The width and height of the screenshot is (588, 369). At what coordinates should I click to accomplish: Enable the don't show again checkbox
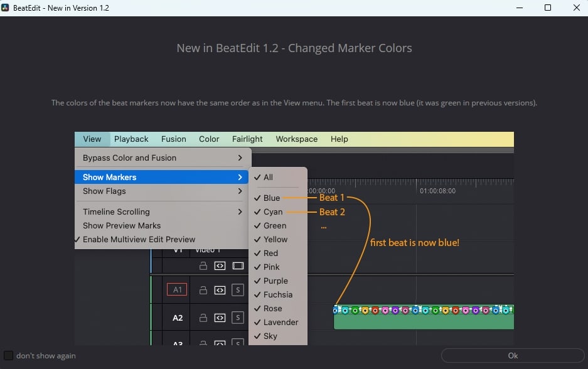click(x=8, y=356)
